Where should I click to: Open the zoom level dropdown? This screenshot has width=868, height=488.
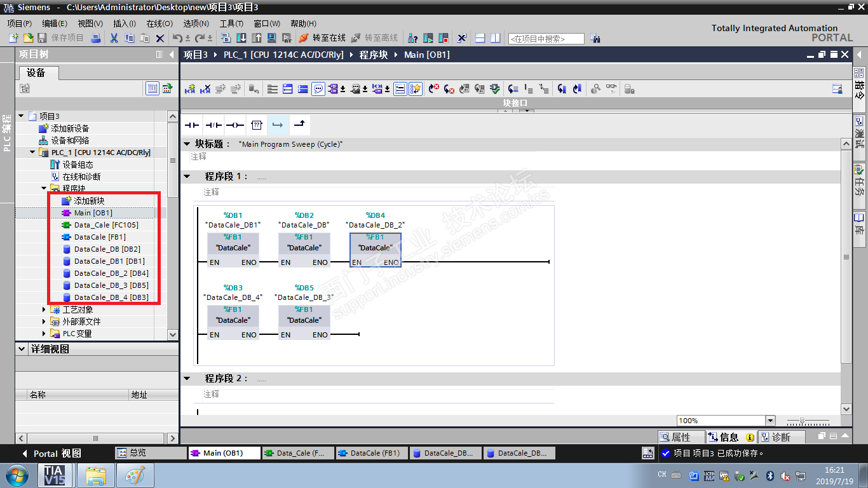(x=771, y=421)
